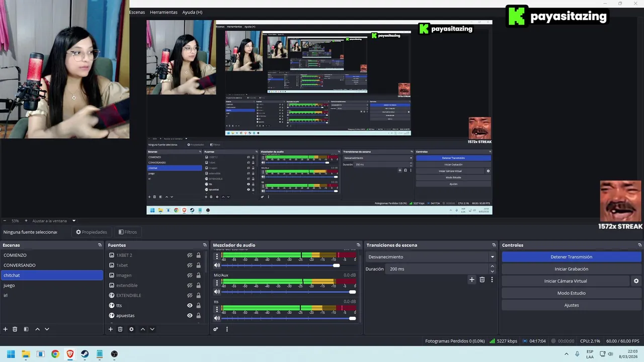
Task: Mute the tts audio channel
Action: tap(217, 318)
